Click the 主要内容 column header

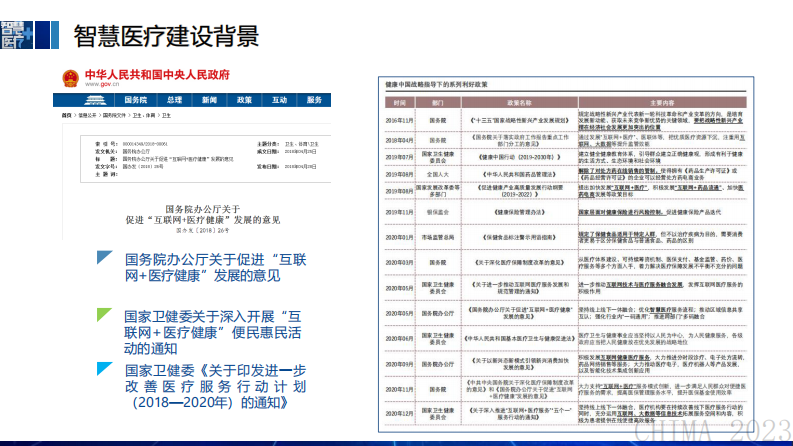tap(662, 103)
